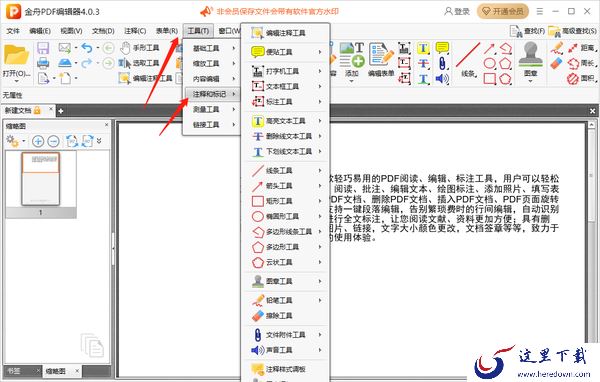Open the 注释(C) menu
Image resolution: width=600 pixels, height=382 pixels.
[x=135, y=31]
